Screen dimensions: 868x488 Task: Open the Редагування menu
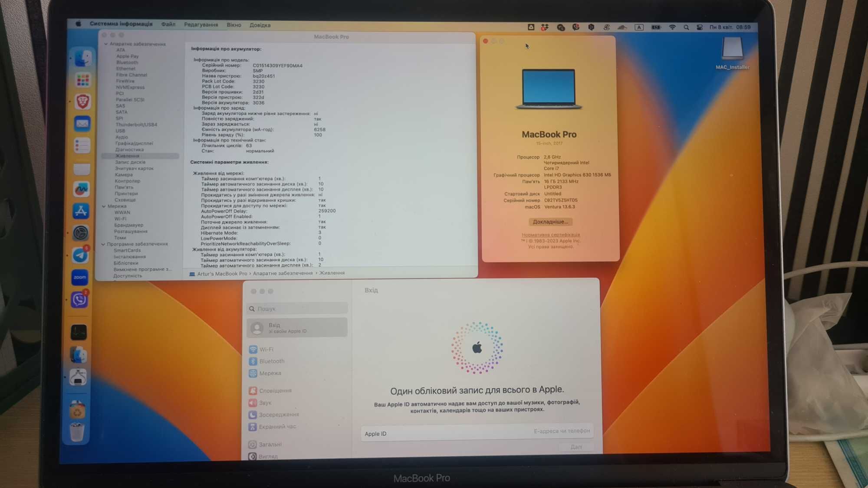tap(201, 24)
